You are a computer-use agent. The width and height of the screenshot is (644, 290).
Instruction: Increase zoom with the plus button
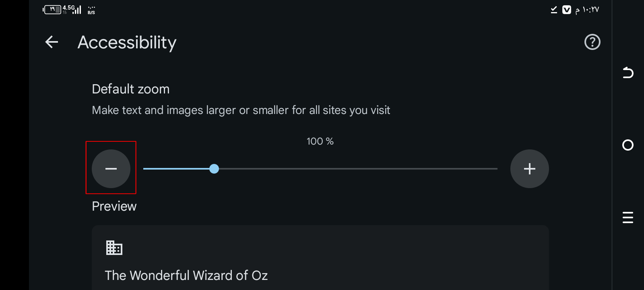click(x=529, y=169)
